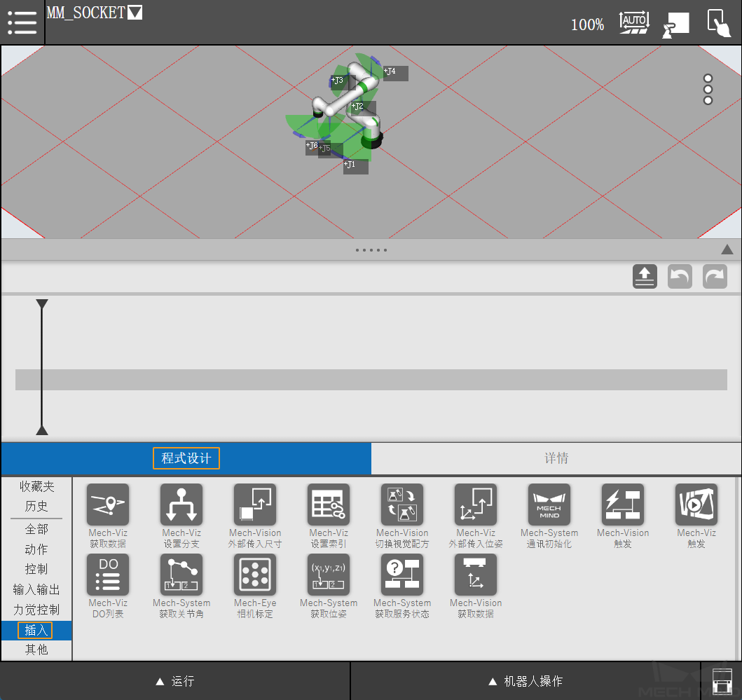
Task: Switch to the 详情 tab
Action: pyautogui.click(x=556, y=458)
